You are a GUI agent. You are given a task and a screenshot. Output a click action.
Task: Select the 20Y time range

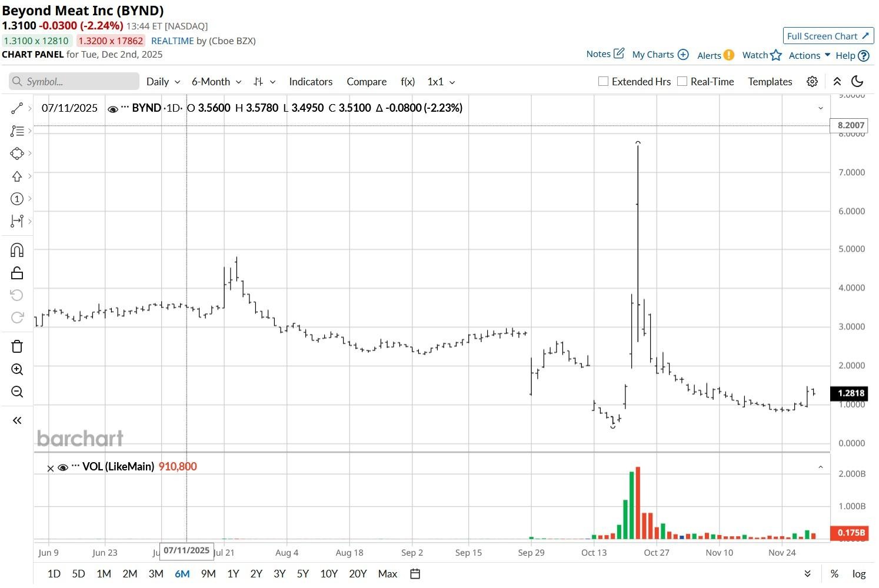(358, 574)
